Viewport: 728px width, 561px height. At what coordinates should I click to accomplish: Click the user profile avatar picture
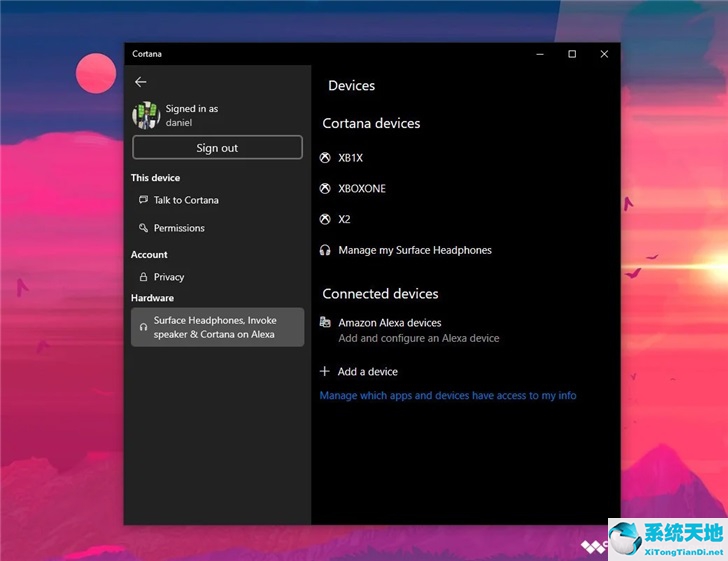pyautogui.click(x=146, y=115)
